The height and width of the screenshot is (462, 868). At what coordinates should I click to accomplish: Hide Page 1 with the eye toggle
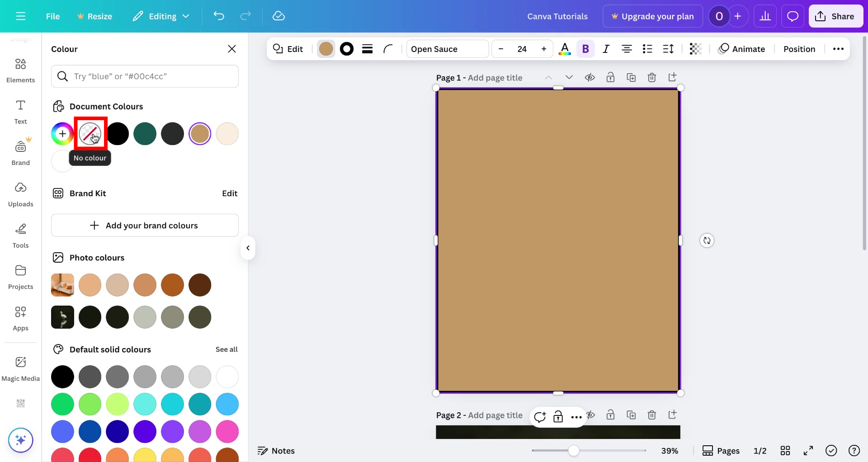pyautogui.click(x=590, y=77)
